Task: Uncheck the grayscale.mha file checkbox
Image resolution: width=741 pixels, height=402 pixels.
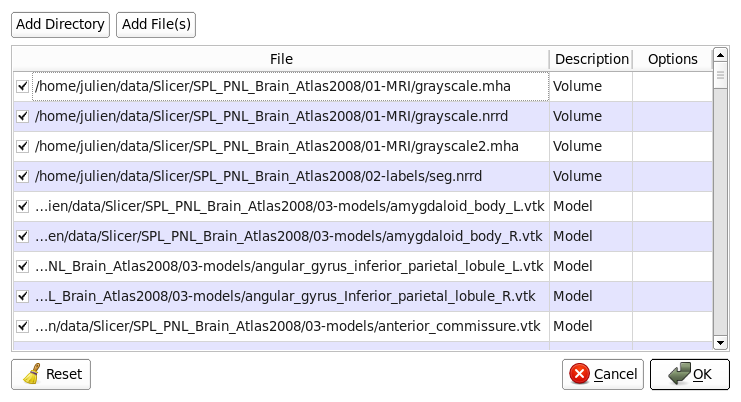Action: click(x=23, y=87)
